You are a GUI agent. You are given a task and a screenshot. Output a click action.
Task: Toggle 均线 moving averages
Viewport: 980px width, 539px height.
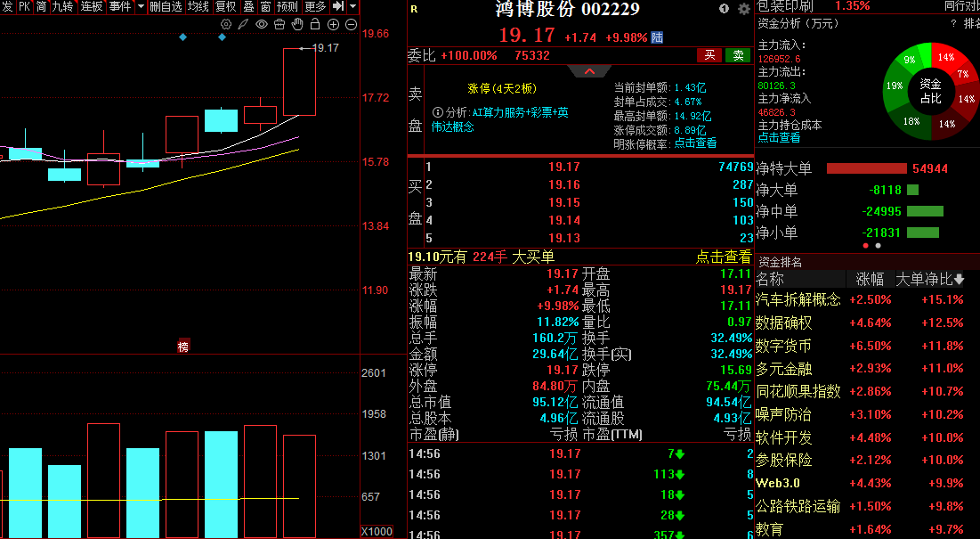pos(198,6)
